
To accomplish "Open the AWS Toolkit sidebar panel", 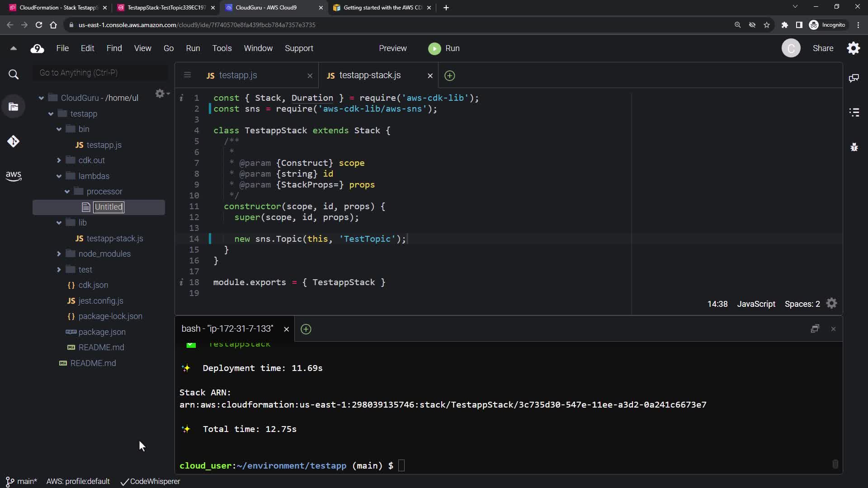I will coord(13,176).
